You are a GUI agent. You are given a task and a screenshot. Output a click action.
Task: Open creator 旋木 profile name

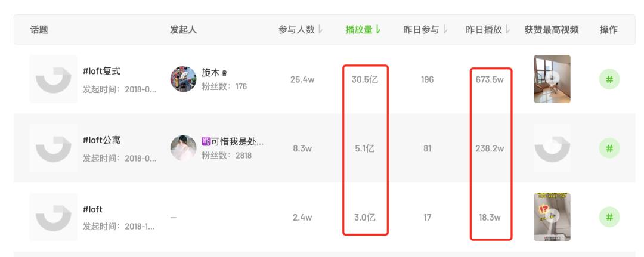pyautogui.click(x=210, y=73)
